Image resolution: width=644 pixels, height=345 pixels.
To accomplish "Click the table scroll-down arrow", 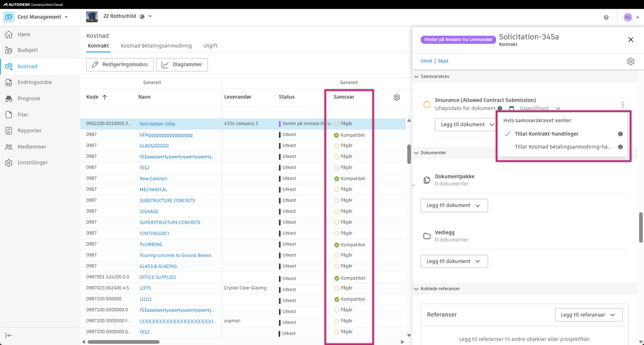I will [x=409, y=336].
